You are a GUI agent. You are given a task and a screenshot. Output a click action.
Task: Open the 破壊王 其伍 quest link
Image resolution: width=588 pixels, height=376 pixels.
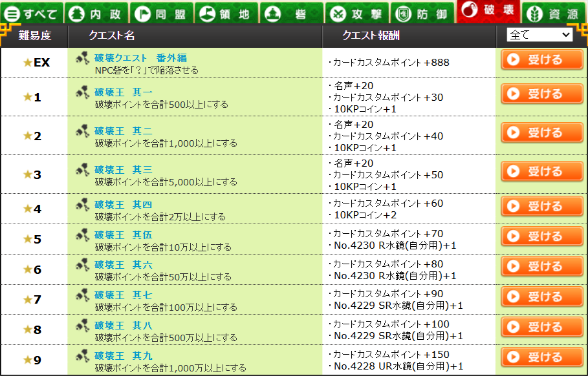click(x=124, y=235)
